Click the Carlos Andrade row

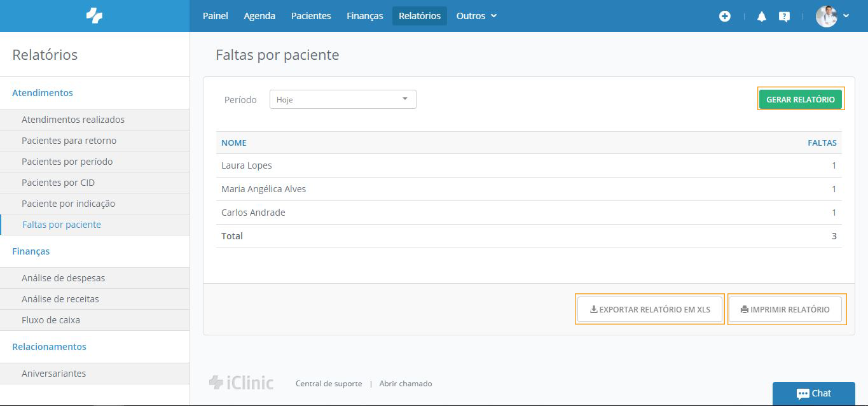pyautogui.click(x=529, y=213)
